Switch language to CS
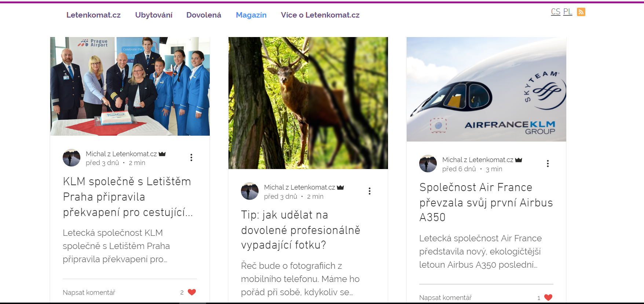 click(556, 12)
